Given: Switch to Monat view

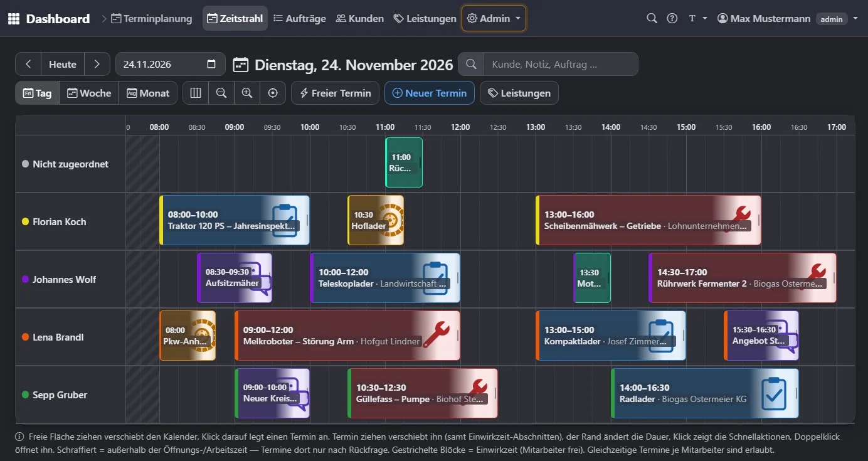Looking at the screenshot, I should 148,93.
